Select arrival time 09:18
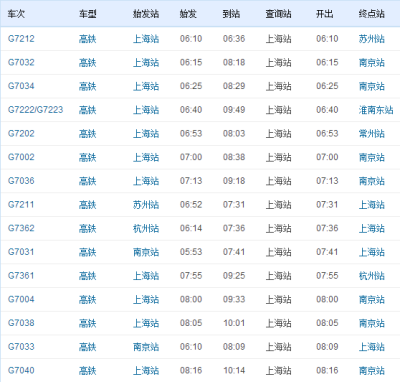 234,181
